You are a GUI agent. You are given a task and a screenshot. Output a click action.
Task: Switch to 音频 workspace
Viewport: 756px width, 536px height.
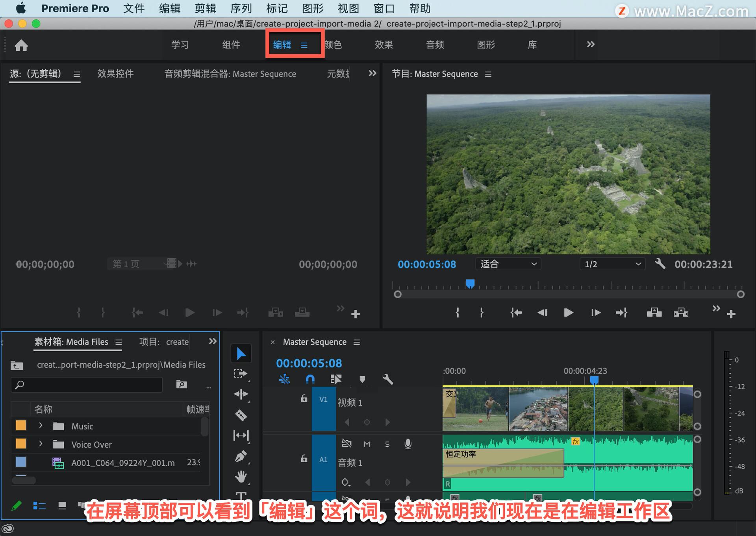pyautogui.click(x=435, y=45)
